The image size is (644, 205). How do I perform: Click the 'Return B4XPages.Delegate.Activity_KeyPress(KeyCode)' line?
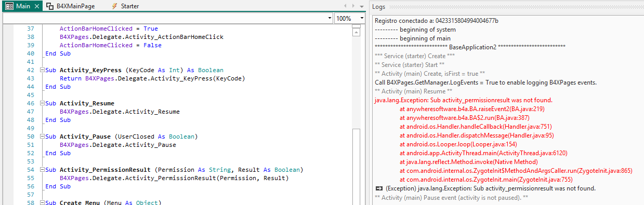(x=152, y=78)
